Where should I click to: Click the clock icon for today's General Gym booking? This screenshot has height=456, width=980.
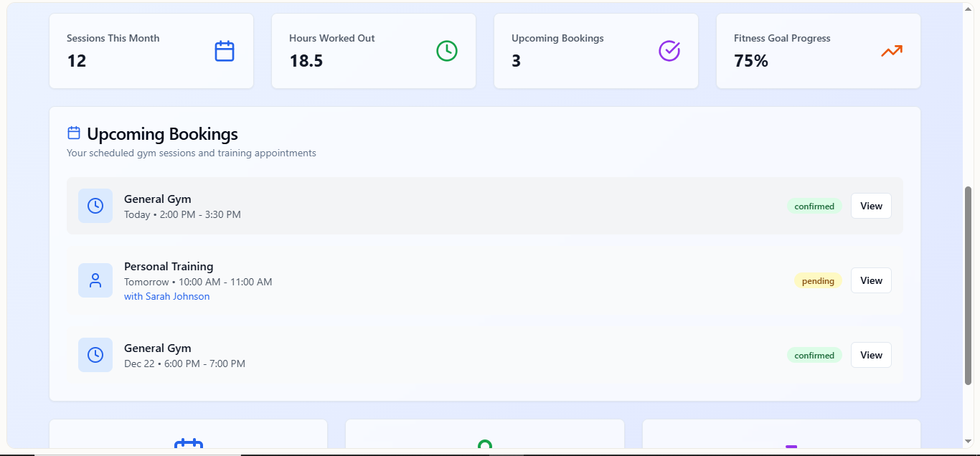coord(95,206)
